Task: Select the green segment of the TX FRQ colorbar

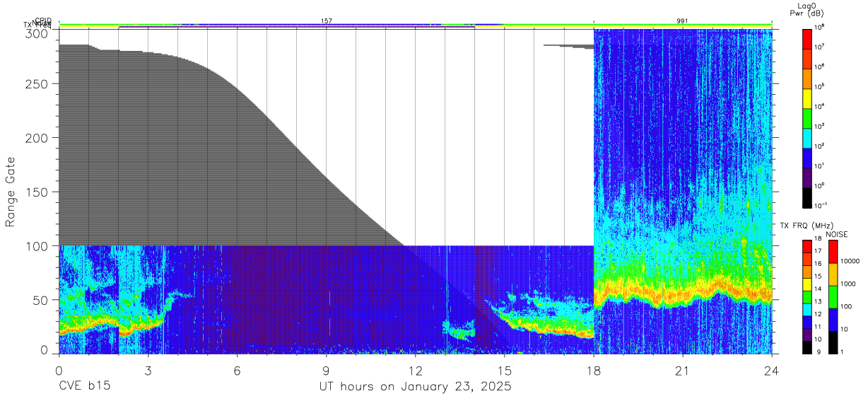Action: tap(807, 297)
